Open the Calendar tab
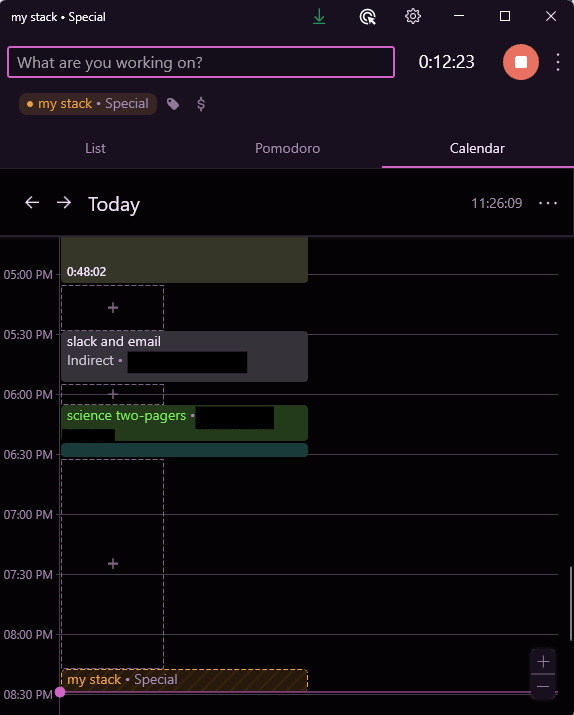 point(477,148)
